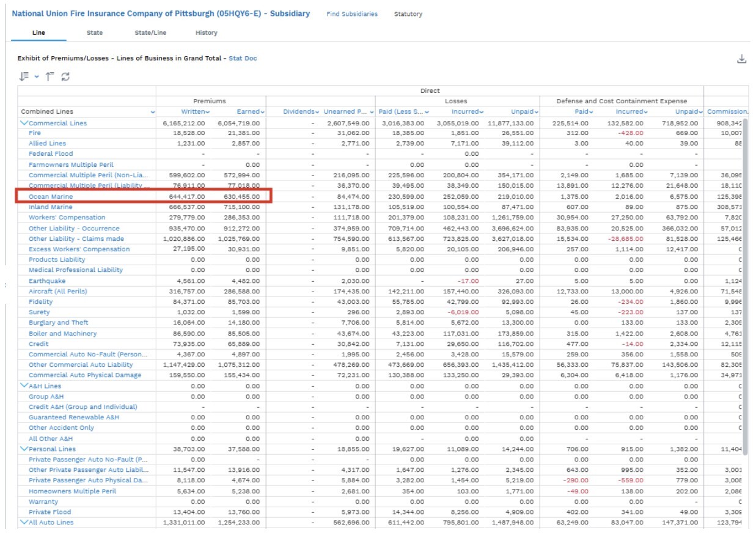This screenshot has height=533, width=756.
Task: Click the Workers' Compensation row link
Action: click(67, 218)
